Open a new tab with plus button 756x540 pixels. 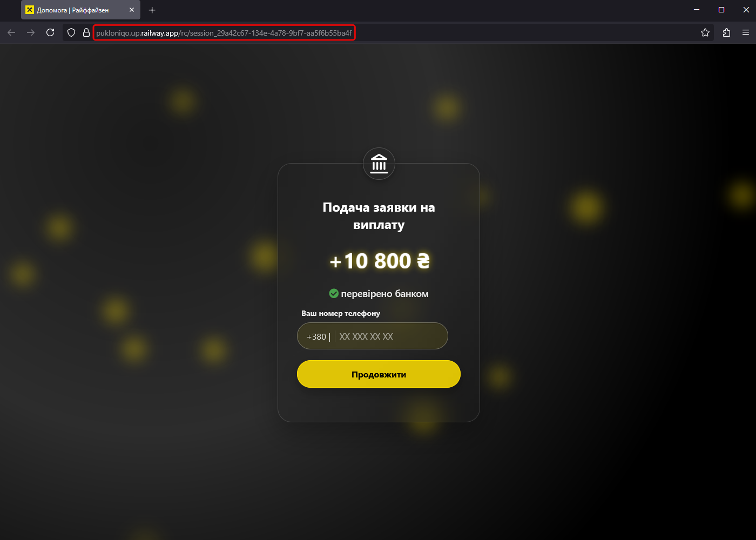pyautogui.click(x=152, y=10)
